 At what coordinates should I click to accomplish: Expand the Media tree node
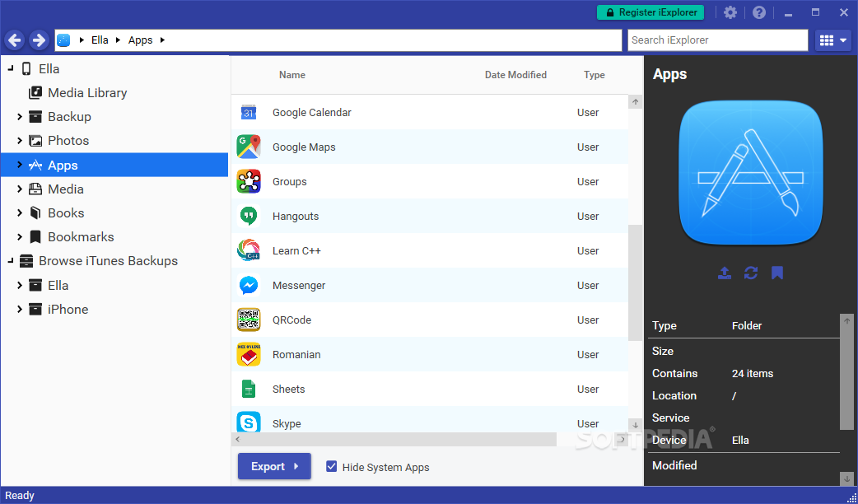pyautogui.click(x=20, y=189)
